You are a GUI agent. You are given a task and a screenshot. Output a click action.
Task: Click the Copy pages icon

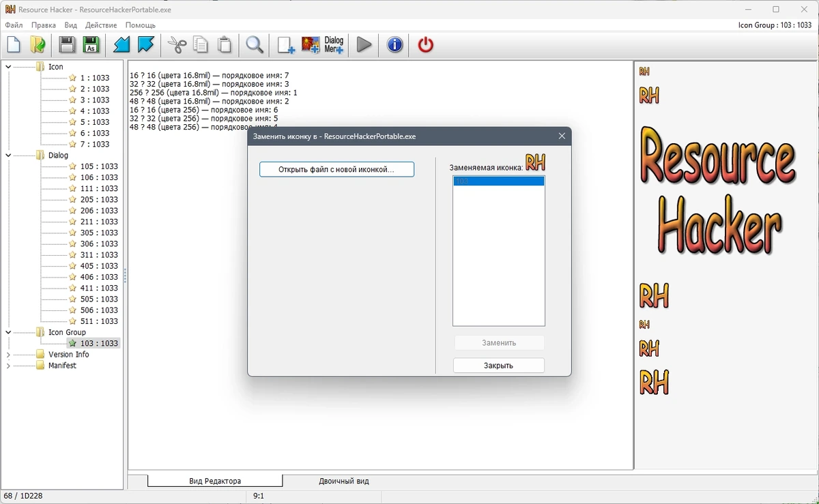pos(201,45)
